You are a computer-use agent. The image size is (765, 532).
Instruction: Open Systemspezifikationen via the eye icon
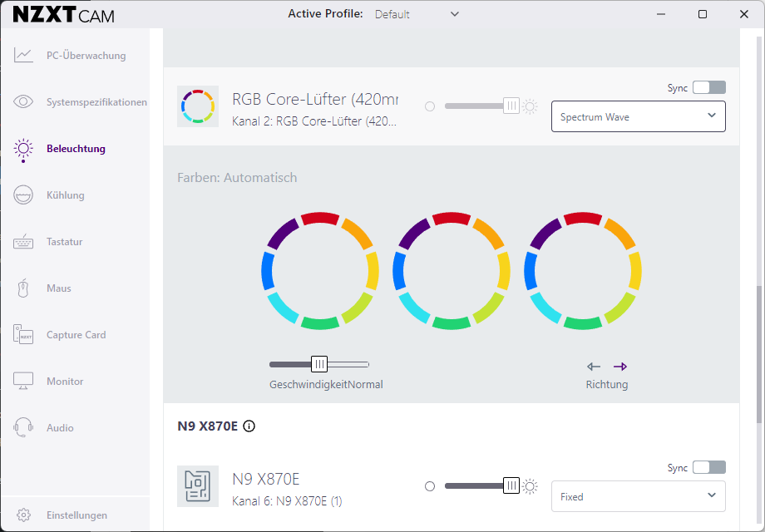23,102
